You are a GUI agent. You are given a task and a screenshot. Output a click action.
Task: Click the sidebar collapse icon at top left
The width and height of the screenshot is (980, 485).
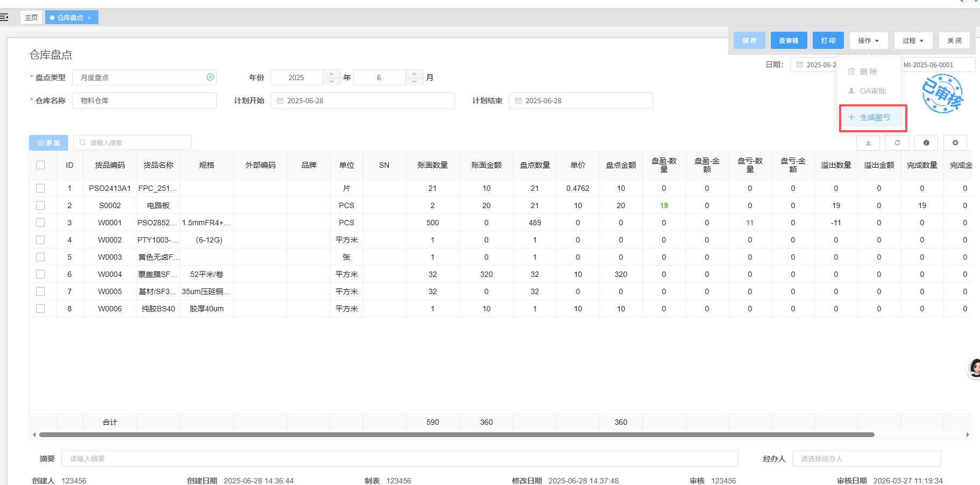(4, 18)
